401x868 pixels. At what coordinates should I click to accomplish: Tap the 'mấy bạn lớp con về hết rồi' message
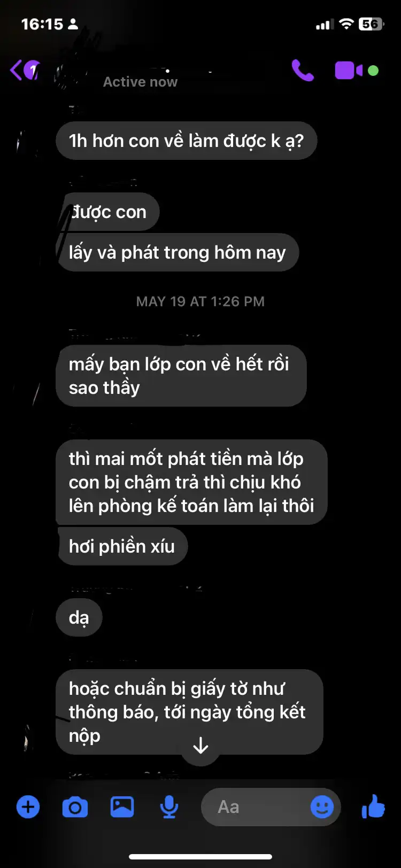pos(181,376)
